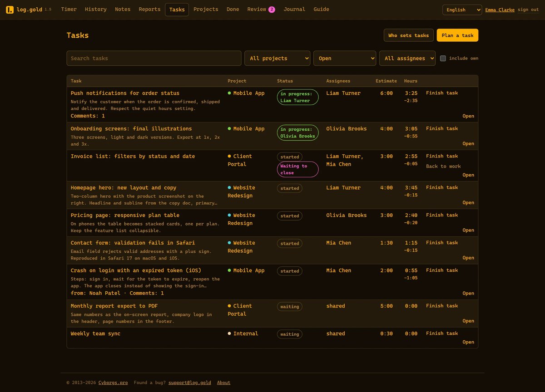Open Emma Clarke's profile link
545x392 pixels.
coord(500,10)
